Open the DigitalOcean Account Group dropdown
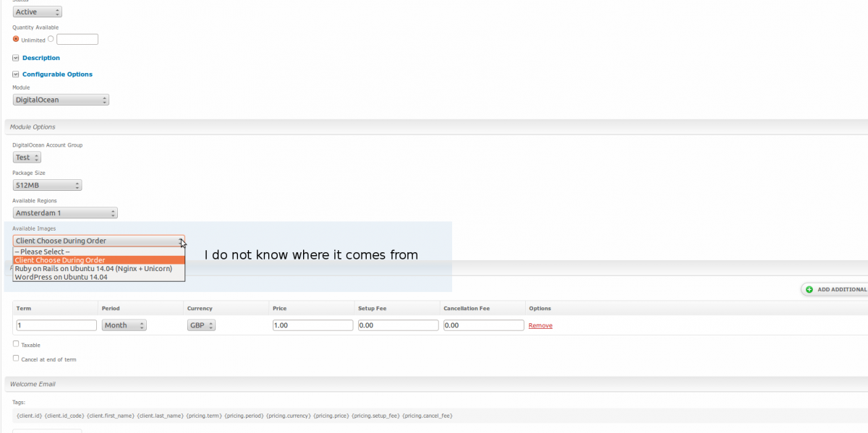 pyautogui.click(x=27, y=157)
